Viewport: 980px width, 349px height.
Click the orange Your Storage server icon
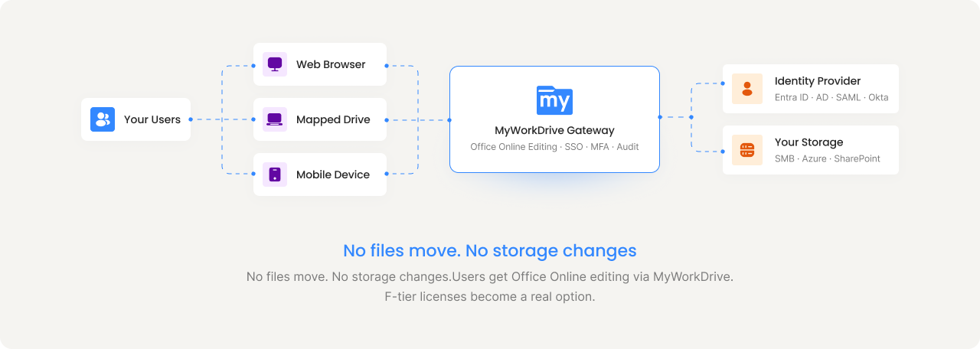746,150
